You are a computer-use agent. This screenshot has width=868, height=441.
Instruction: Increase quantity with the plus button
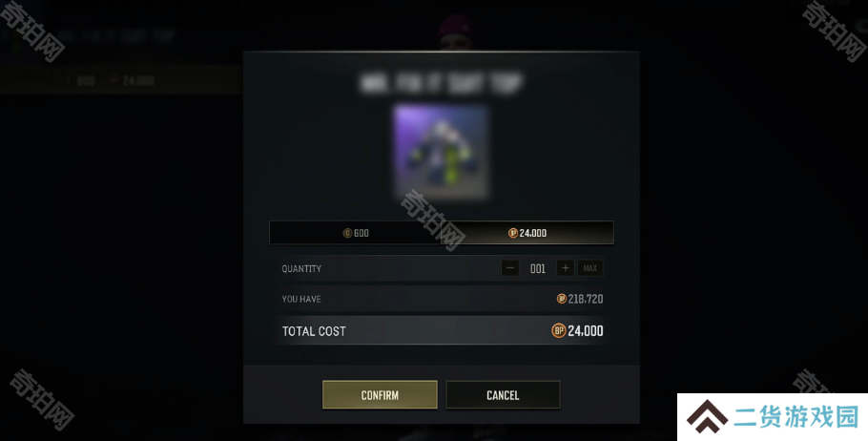click(566, 268)
